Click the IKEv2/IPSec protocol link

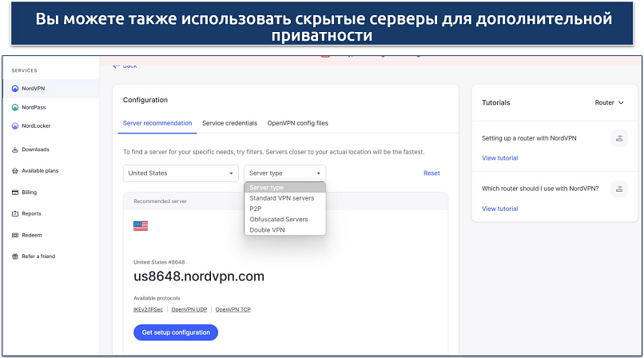148,309
